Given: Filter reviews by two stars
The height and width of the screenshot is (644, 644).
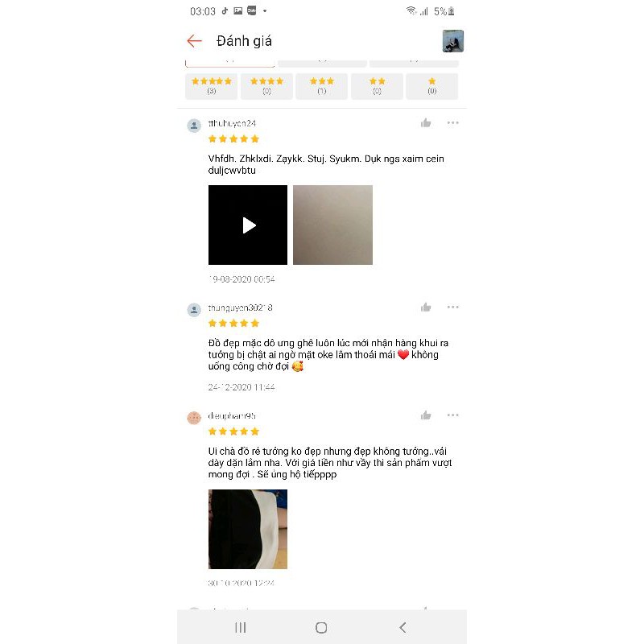Looking at the screenshot, I should coord(377,86).
